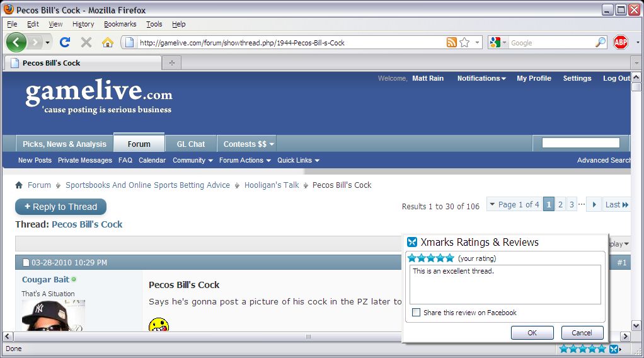This screenshot has height=358, width=644.
Task: Click the Reply to Thread button
Action: pyautogui.click(x=60, y=207)
